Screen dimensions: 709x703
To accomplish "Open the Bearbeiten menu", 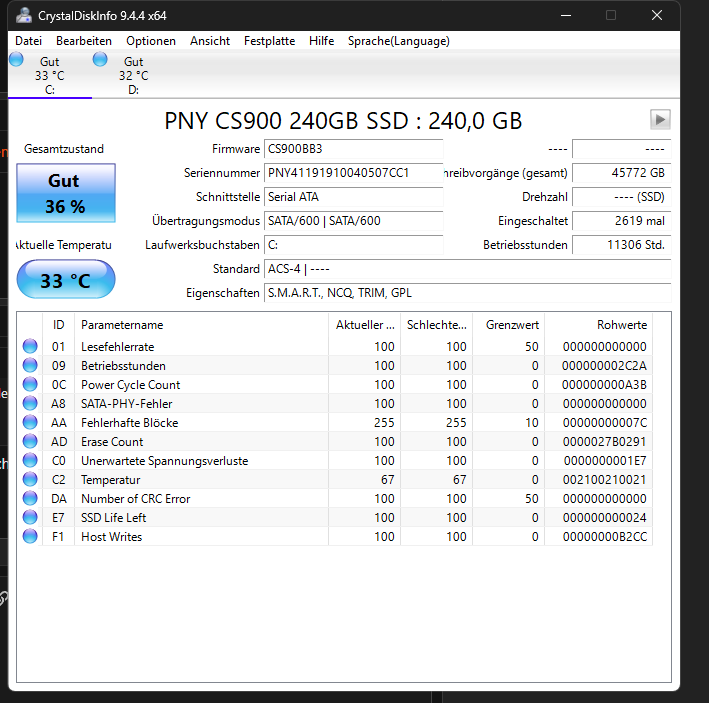I will click(x=84, y=41).
